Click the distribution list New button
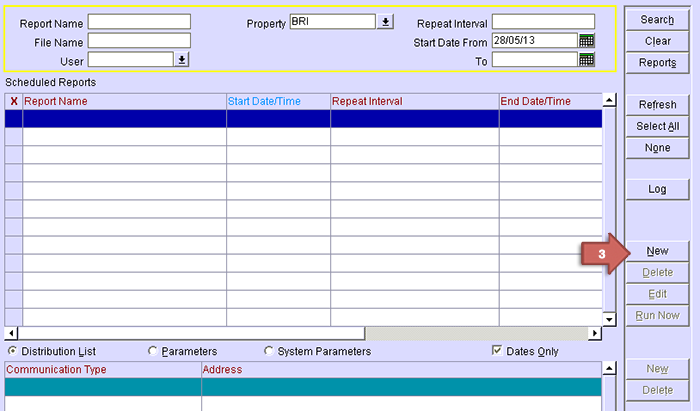Viewport: 700px width, 411px height. pos(657,369)
